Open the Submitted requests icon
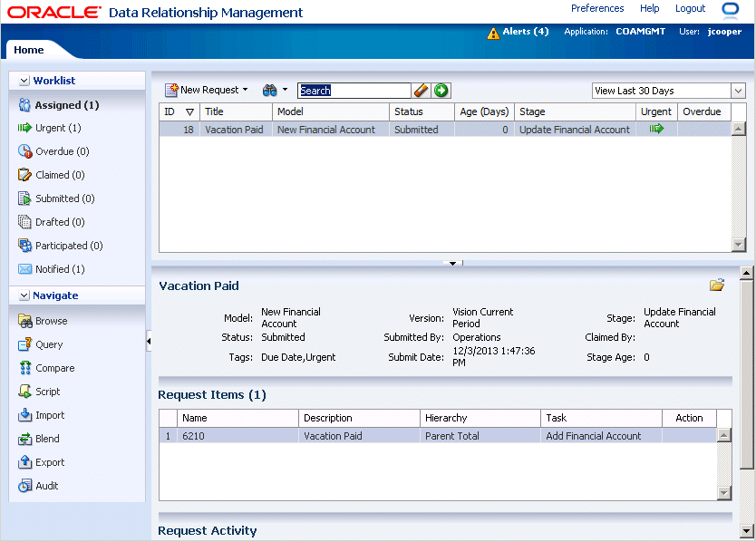Viewport: 756px width, 542px height. point(24,198)
